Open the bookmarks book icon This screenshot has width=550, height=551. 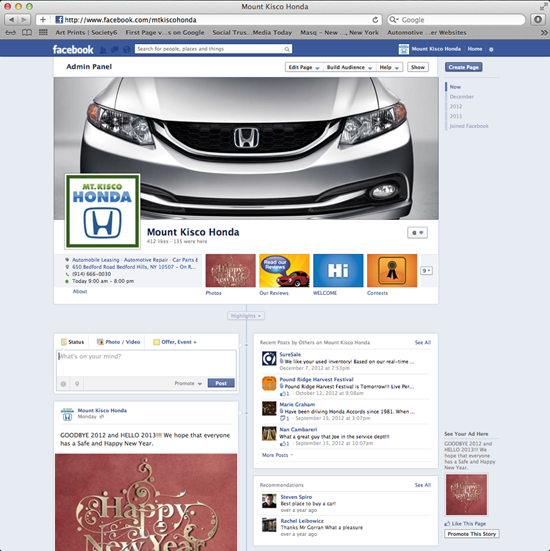[x=27, y=32]
